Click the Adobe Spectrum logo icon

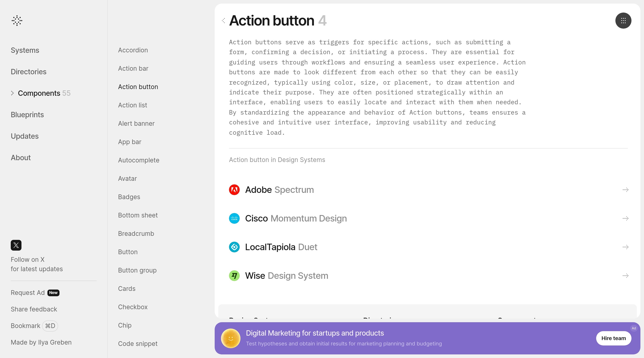[x=234, y=190]
